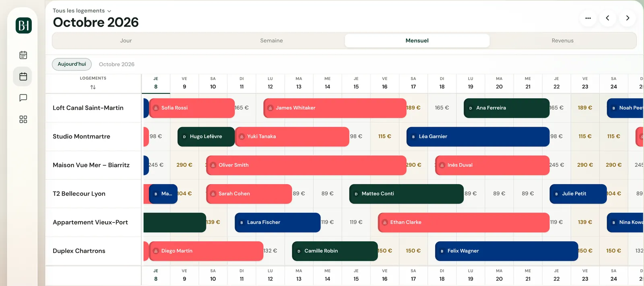Go to next month with right chevron
Viewport: 644px width, 286px height.
pos(627,18)
